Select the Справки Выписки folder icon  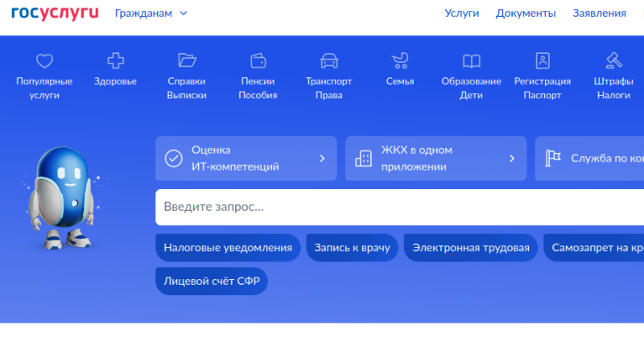187,61
